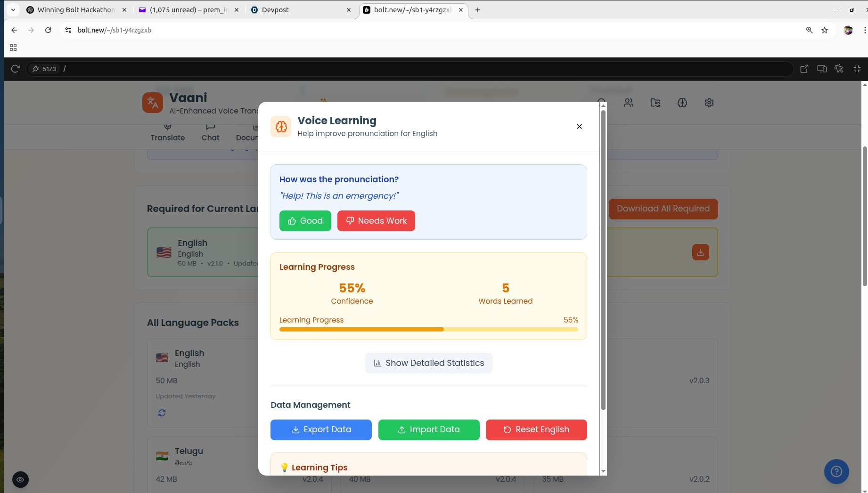
Task: Click the refresh icon under English pack
Action: pos(162,413)
